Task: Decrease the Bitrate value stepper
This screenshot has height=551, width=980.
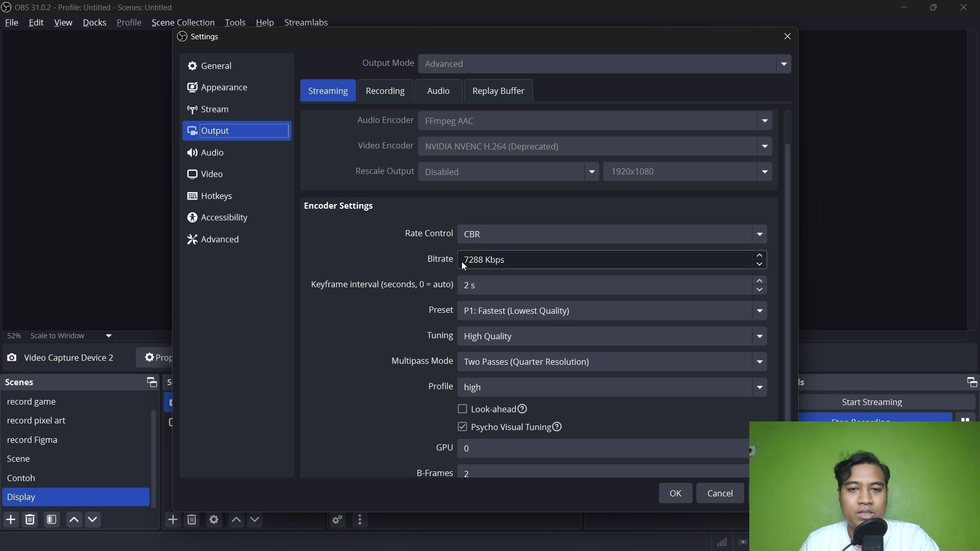Action: coord(760,265)
